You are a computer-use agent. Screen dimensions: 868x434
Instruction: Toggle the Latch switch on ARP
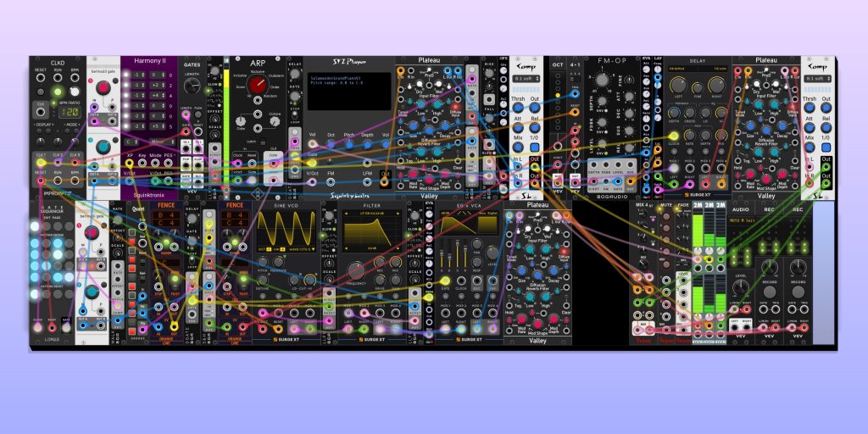pos(263,142)
